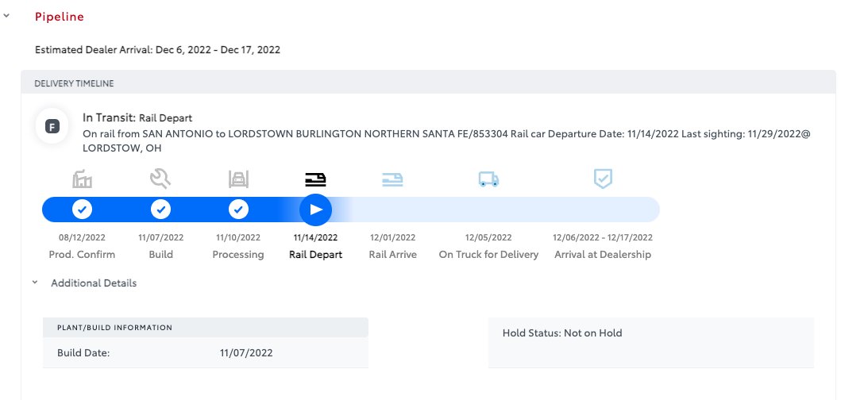
Task: Collapse the Additional Details chevron
Action: point(35,283)
